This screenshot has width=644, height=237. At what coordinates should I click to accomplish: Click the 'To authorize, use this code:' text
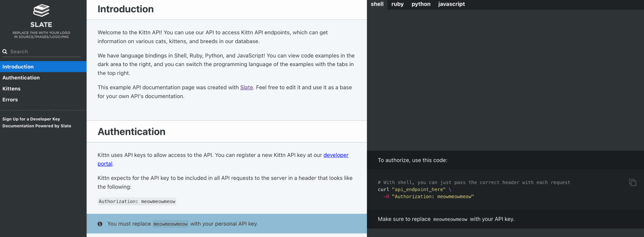click(x=412, y=160)
